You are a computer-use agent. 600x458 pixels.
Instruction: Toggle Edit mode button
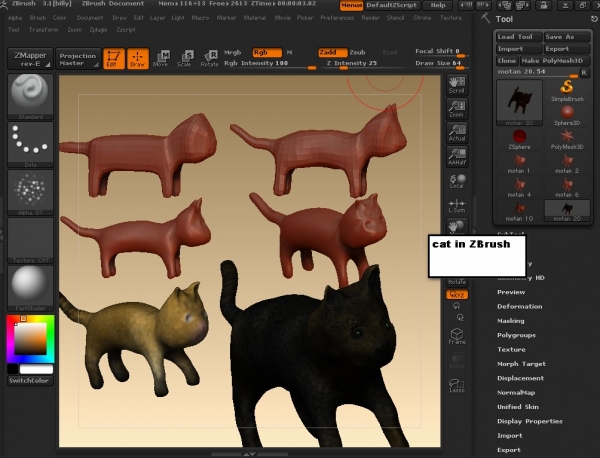(x=114, y=59)
